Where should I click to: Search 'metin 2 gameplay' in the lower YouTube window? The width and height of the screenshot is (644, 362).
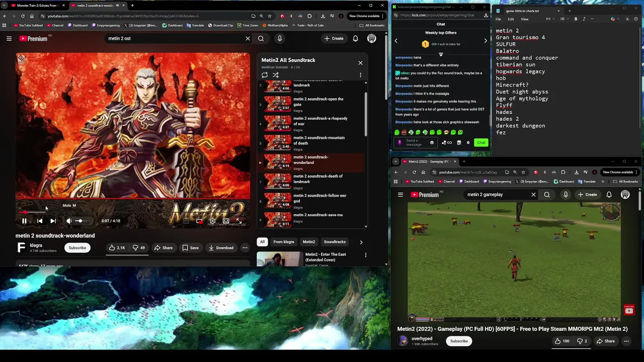coord(547,195)
